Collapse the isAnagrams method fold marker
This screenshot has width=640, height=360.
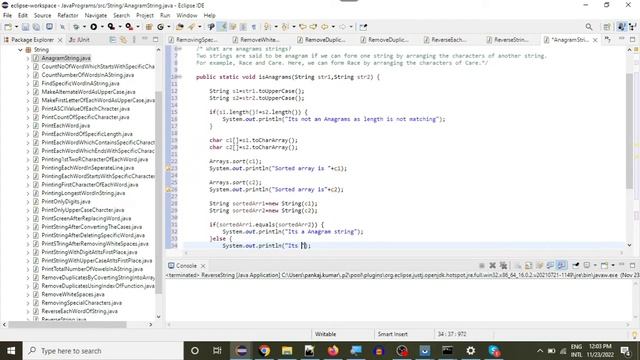click(x=180, y=77)
